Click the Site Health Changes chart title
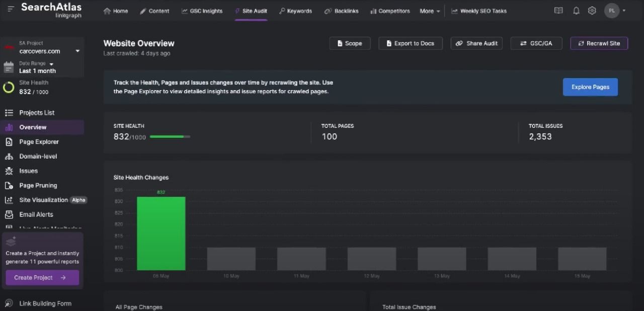The image size is (644, 311). 141,178
